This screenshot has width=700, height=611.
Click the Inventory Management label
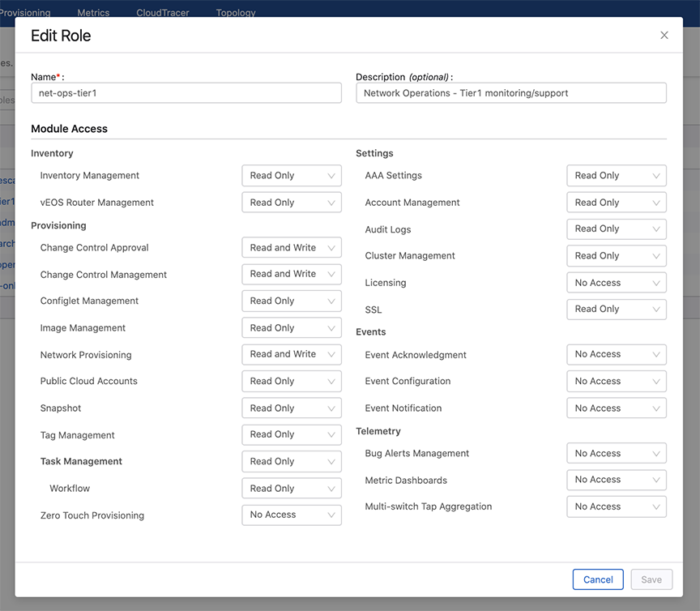pyautogui.click(x=90, y=176)
